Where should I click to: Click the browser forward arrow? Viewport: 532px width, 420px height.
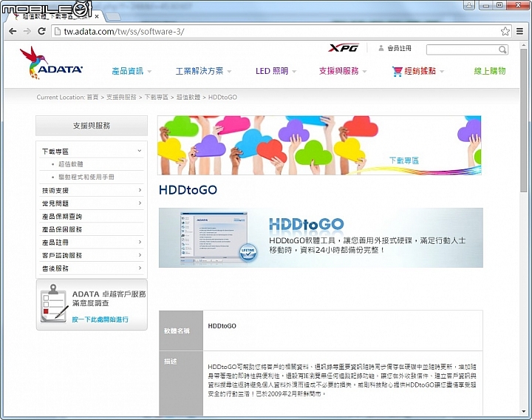pyautogui.click(x=27, y=31)
